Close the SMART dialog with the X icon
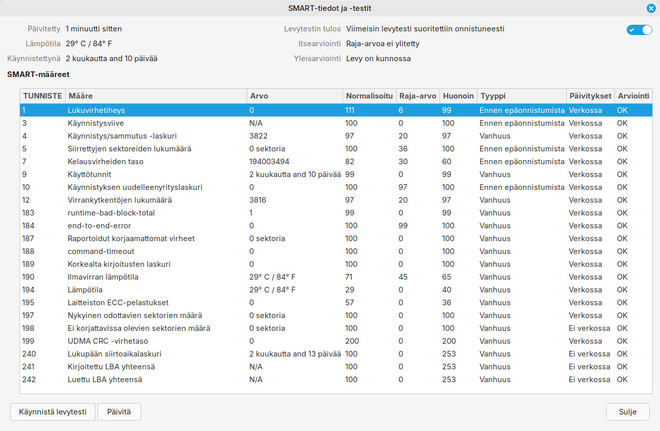 tap(651, 8)
